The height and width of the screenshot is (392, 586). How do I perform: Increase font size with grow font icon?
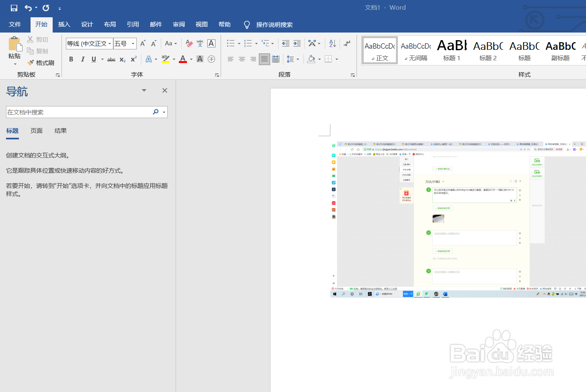(143, 43)
